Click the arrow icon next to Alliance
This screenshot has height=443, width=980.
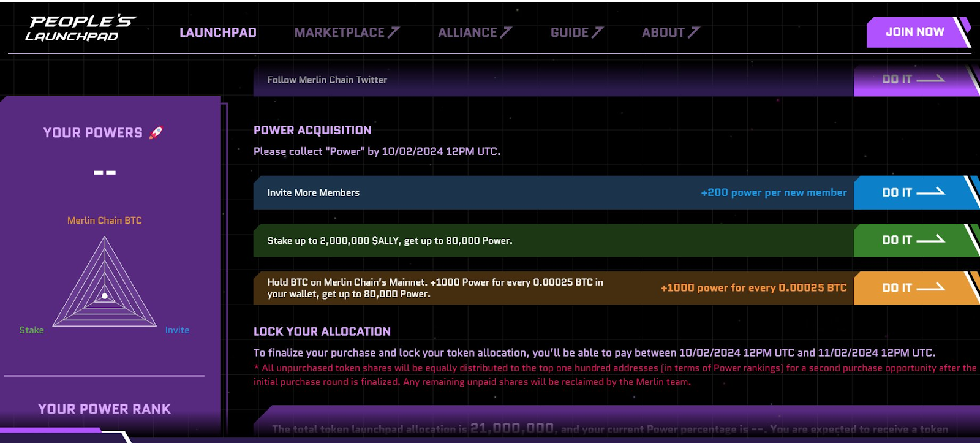[506, 32]
